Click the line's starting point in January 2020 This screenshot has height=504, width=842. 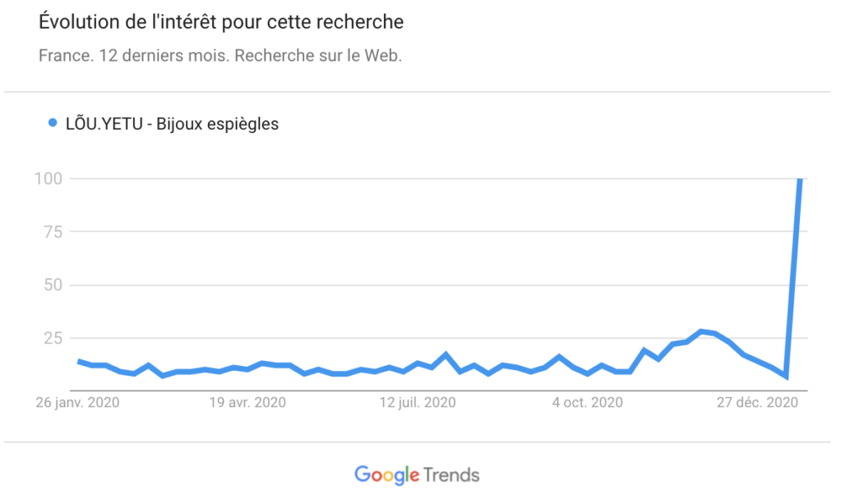click(x=78, y=361)
